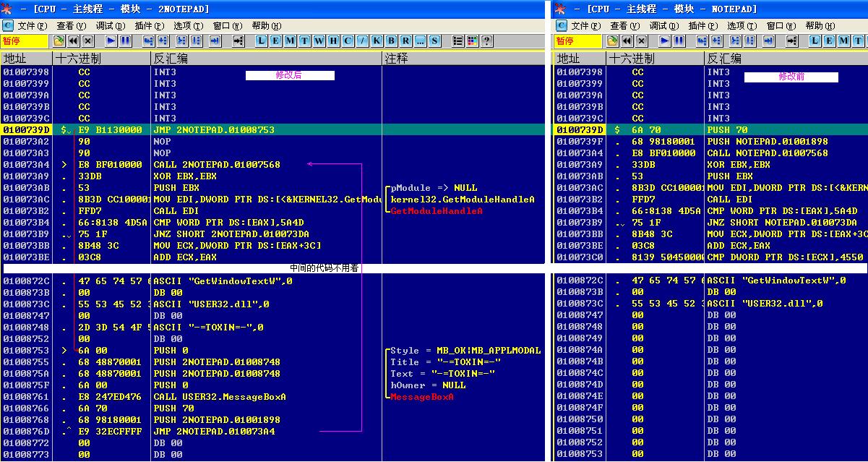Show References (R) in the 2NOTEPAD toolbar
The height and width of the screenshot is (462, 868).
(406, 41)
